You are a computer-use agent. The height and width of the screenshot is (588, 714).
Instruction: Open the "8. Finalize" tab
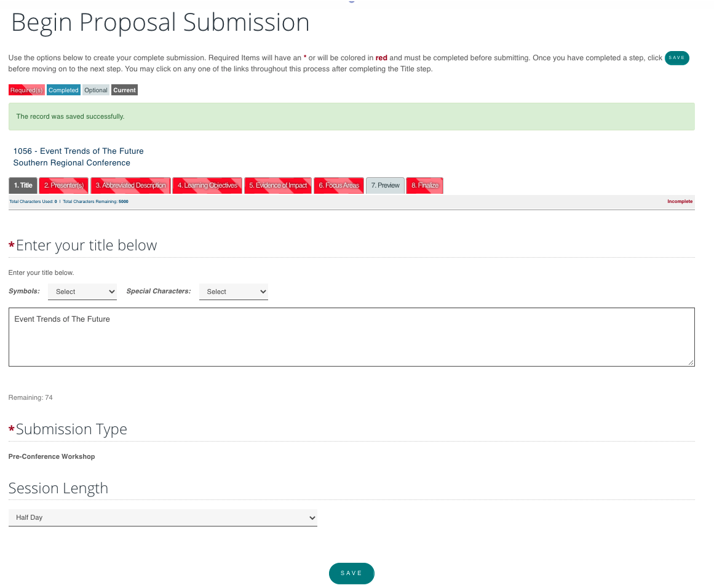pyautogui.click(x=424, y=185)
